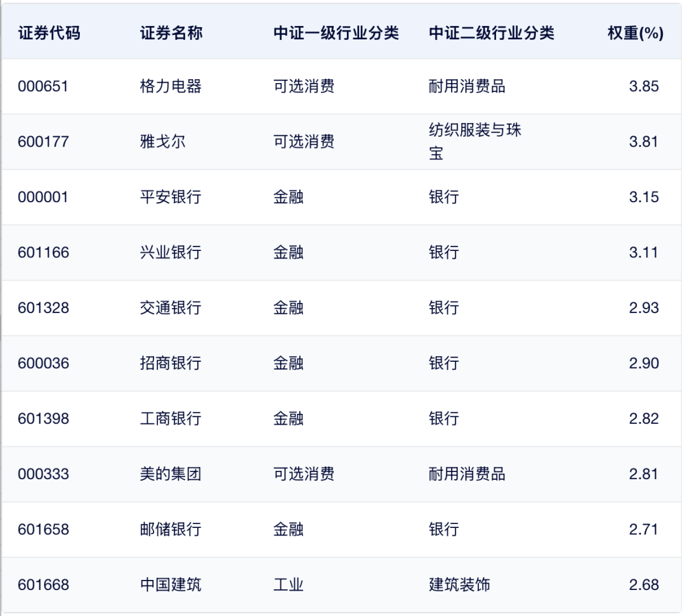Click 金融 in the 邮储银行 row
Image resolution: width=685 pixels, height=616 pixels.
point(289,530)
